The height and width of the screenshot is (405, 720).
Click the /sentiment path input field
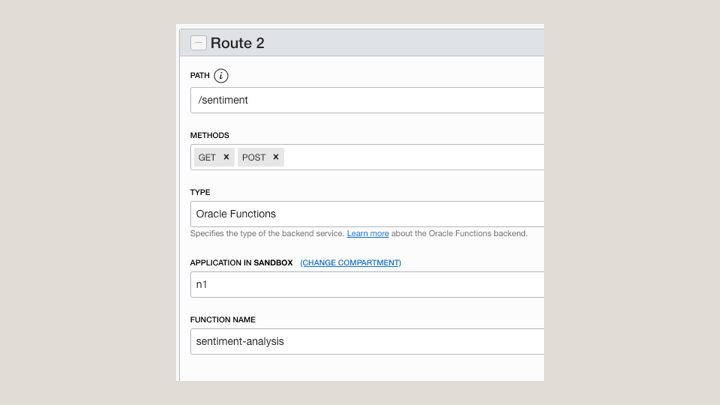[366, 100]
